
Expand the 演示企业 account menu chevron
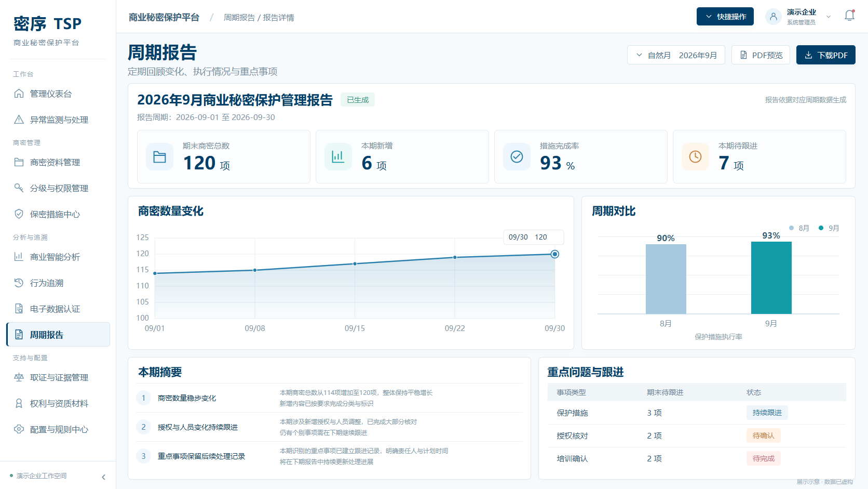829,17
